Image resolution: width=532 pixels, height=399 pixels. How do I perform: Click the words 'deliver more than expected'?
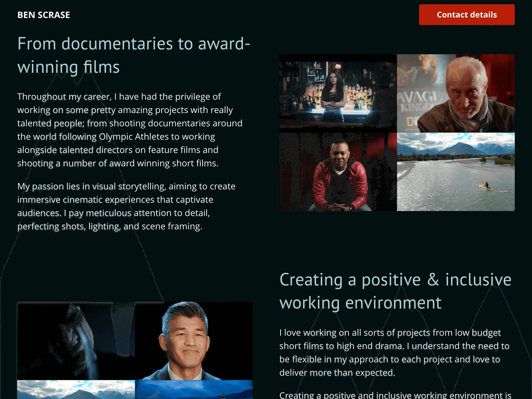[x=337, y=373]
